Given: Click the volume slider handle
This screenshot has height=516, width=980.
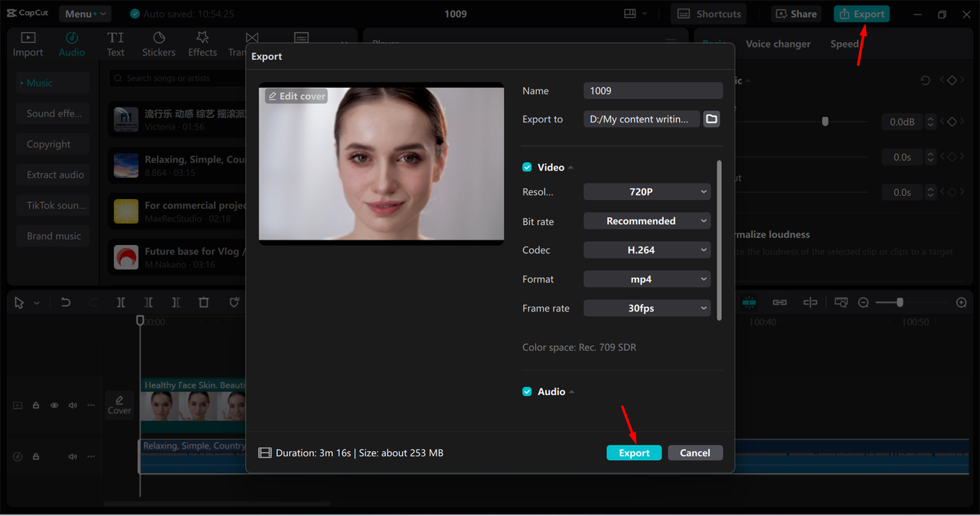Looking at the screenshot, I should click(x=825, y=121).
